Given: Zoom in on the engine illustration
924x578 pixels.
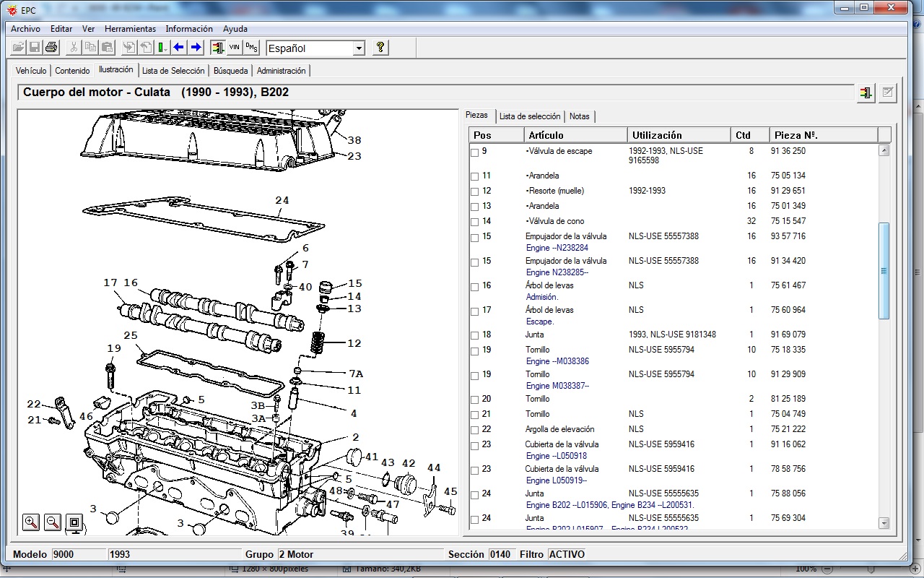Looking at the screenshot, I should pos(31,522).
